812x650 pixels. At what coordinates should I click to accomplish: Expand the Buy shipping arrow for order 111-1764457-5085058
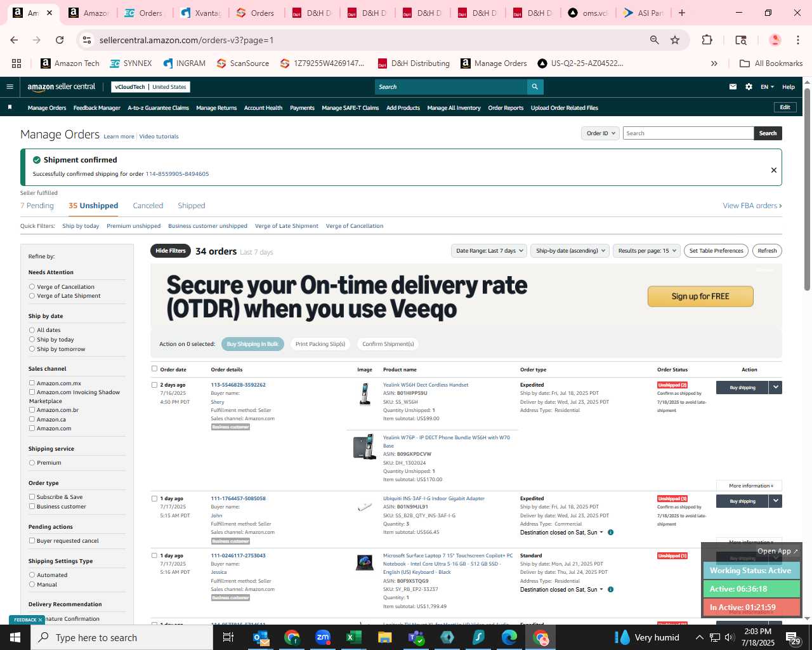click(x=775, y=501)
